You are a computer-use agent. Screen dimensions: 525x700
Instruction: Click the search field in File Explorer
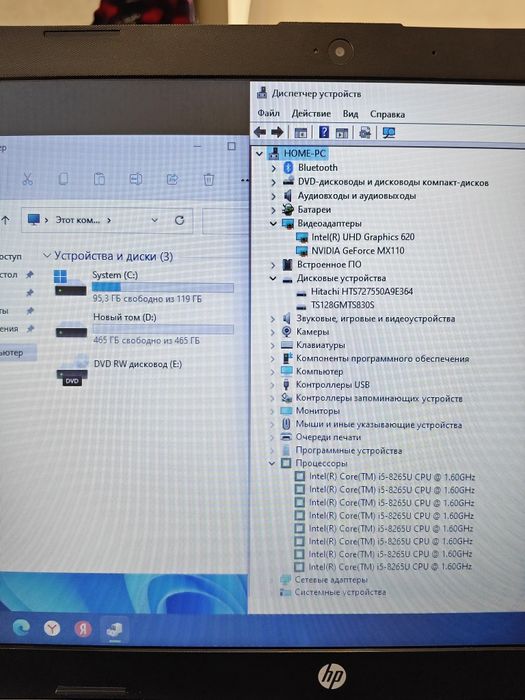(225, 221)
